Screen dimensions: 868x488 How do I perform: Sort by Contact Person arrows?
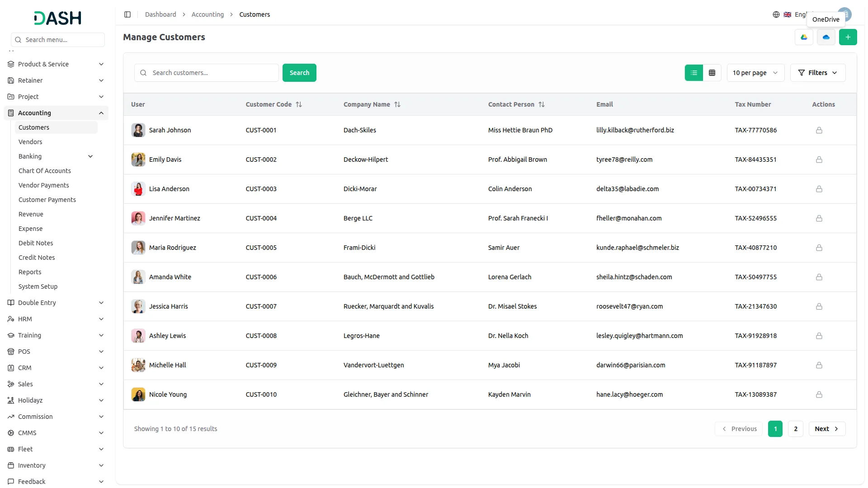click(x=542, y=104)
